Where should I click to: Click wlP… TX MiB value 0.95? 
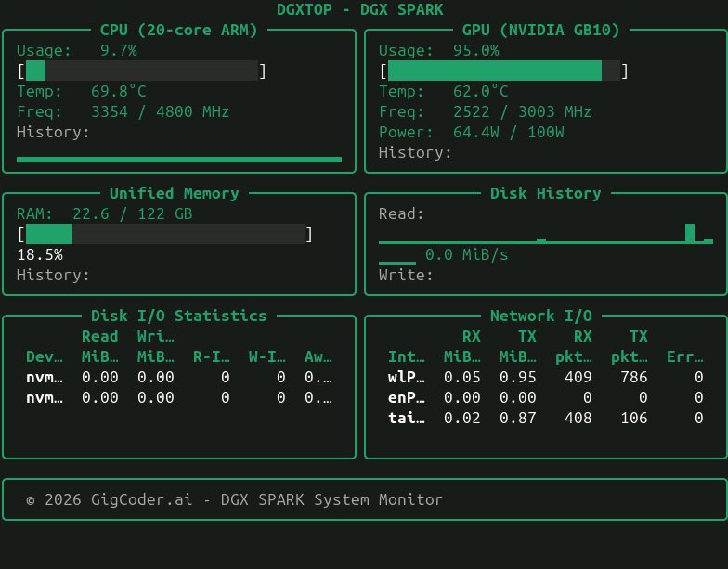point(518,377)
